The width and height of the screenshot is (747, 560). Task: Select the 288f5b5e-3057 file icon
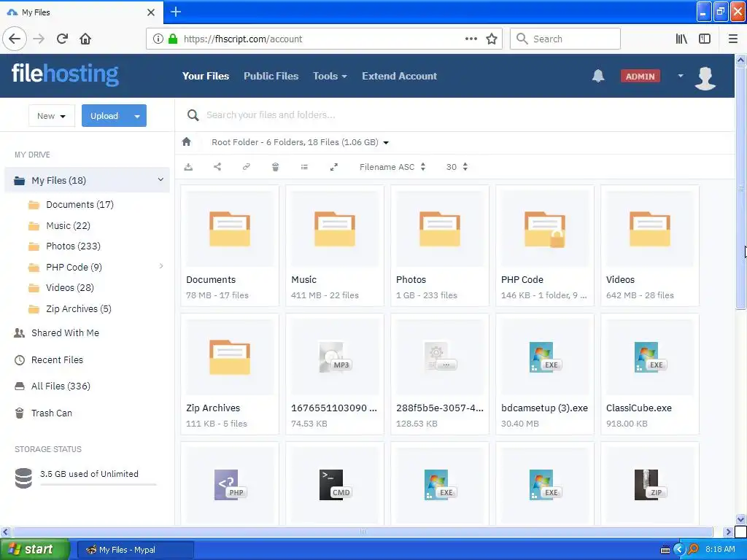tap(440, 357)
